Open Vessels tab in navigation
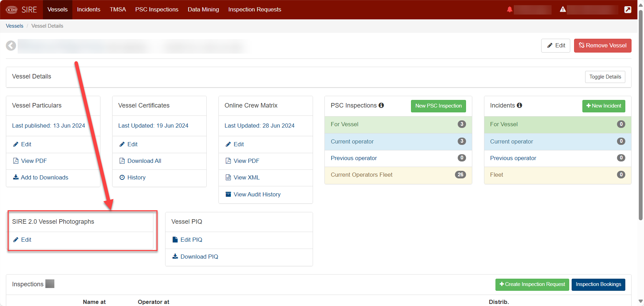This screenshot has width=644, height=306. click(x=57, y=10)
